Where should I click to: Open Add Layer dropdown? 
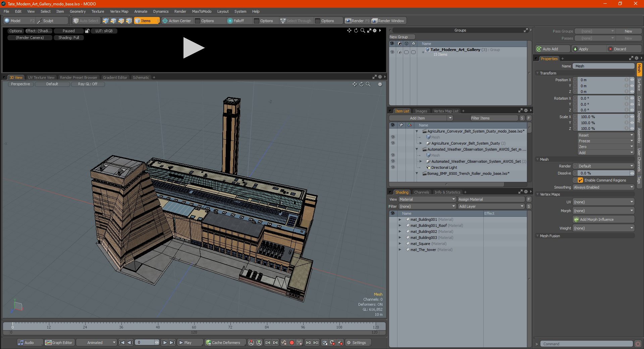[x=491, y=206]
